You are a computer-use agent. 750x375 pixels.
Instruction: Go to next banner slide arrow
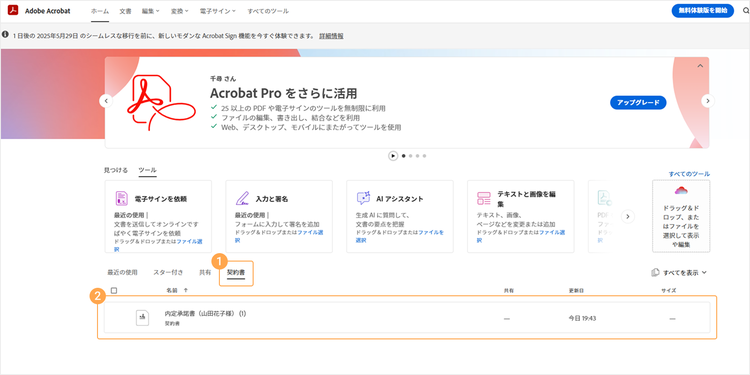point(707,101)
